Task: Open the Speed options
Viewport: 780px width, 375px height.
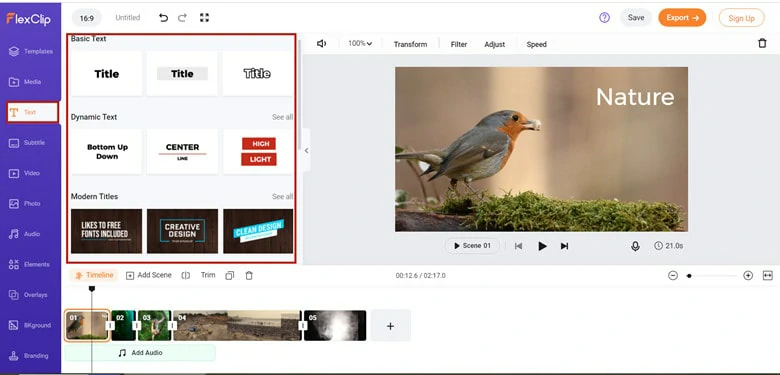Action: pos(536,44)
